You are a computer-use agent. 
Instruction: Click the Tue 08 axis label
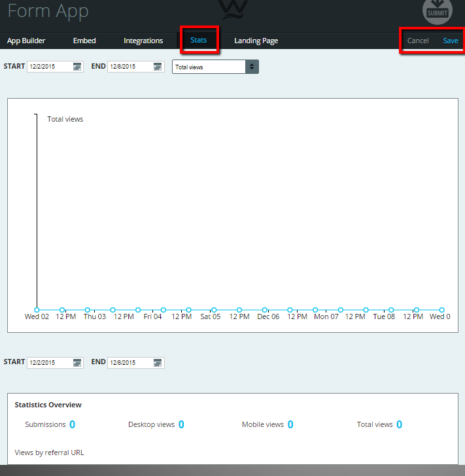coord(384,316)
